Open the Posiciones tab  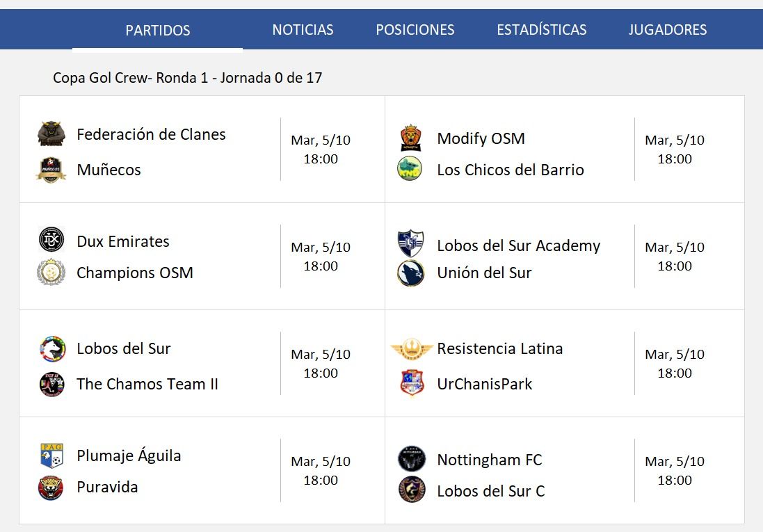click(x=415, y=30)
